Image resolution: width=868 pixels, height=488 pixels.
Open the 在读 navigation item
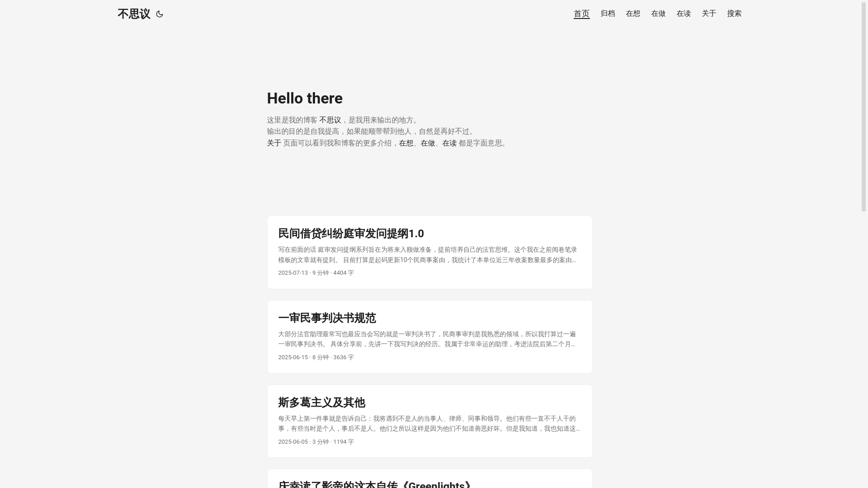coord(684,14)
